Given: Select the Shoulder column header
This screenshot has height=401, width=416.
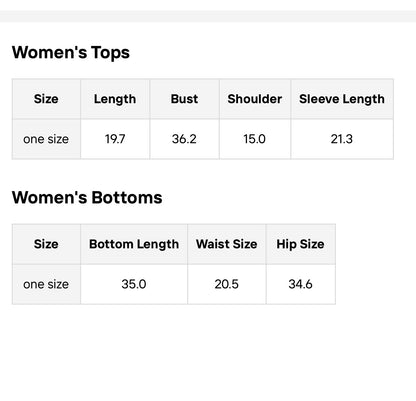Looking at the screenshot, I should point(255,99).
